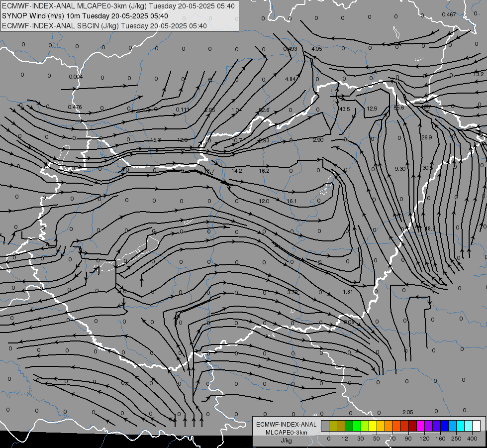The image size is (487, 448).
Task: Click the map value '55.6'
Action: [x=399, y=108]
